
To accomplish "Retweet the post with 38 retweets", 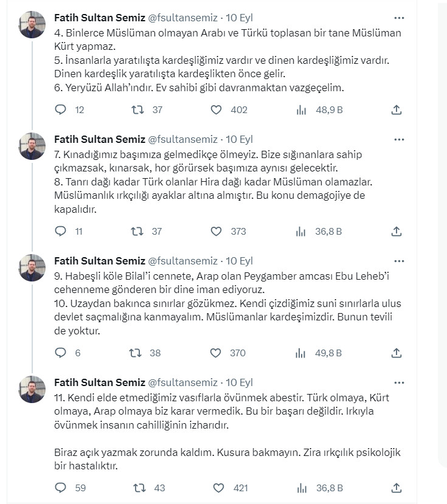I will click(x=138, y=353).
